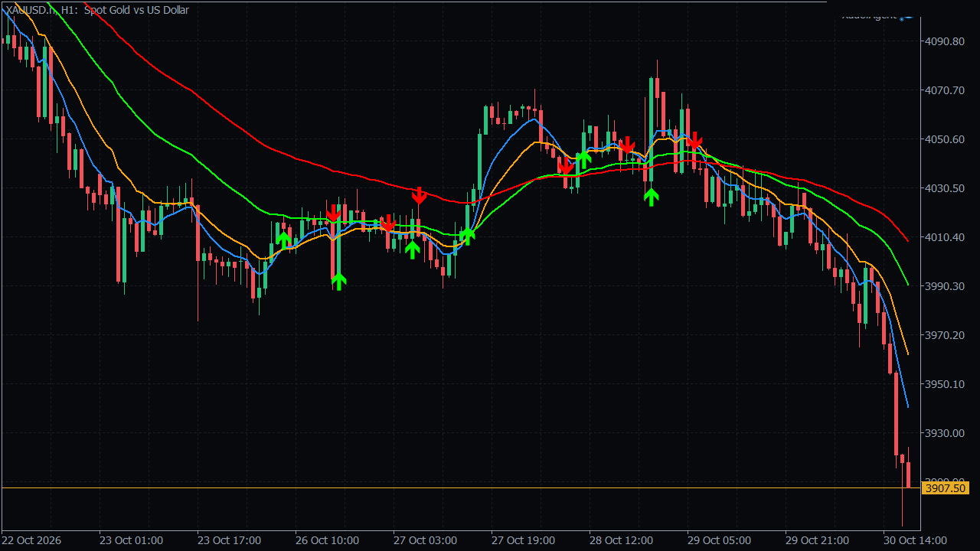Click the 4090.80 price scale label

click(x=946, y=41)
